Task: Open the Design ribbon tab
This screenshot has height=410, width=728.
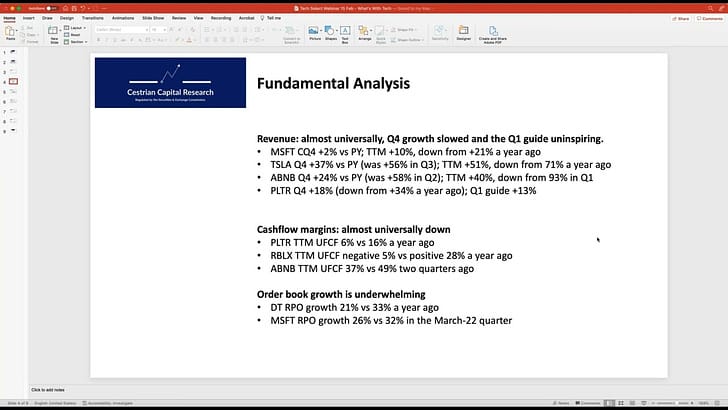Action: [67, 18]
